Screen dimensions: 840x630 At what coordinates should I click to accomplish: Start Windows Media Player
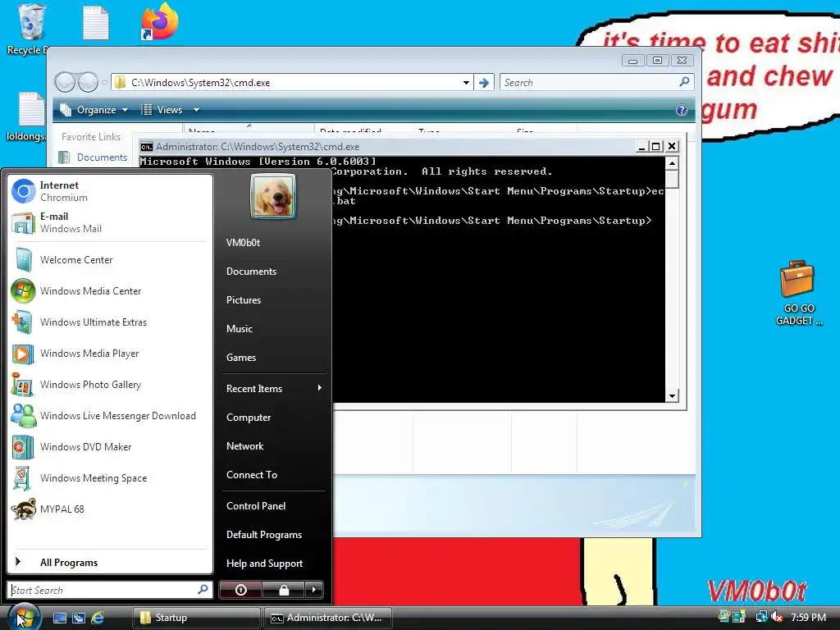(110, 353)
